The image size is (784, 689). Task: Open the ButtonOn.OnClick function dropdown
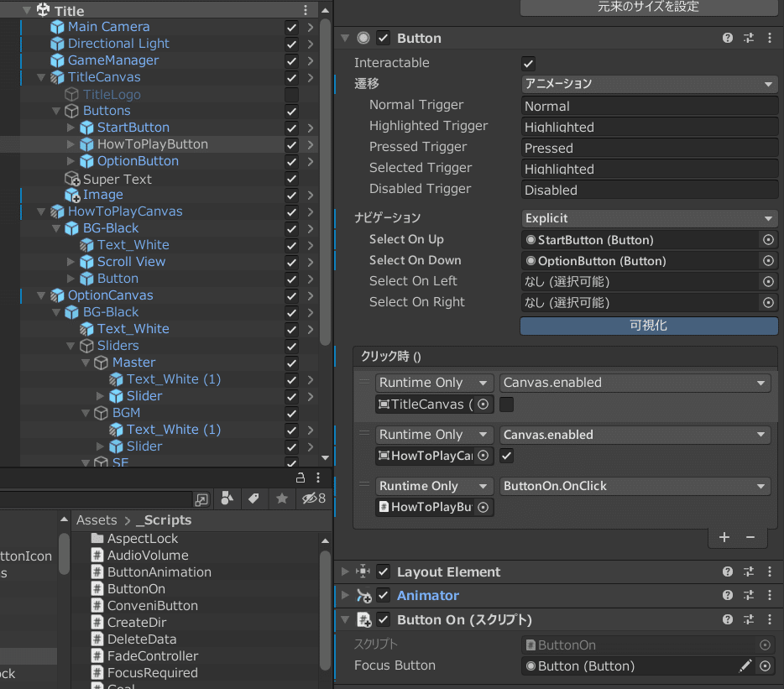point(635,486)
